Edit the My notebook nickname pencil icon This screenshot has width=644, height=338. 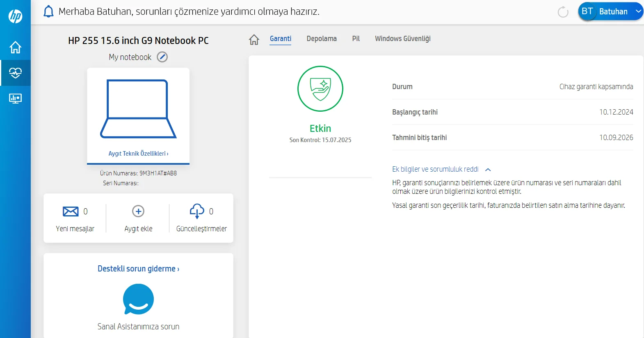[162, 57]
